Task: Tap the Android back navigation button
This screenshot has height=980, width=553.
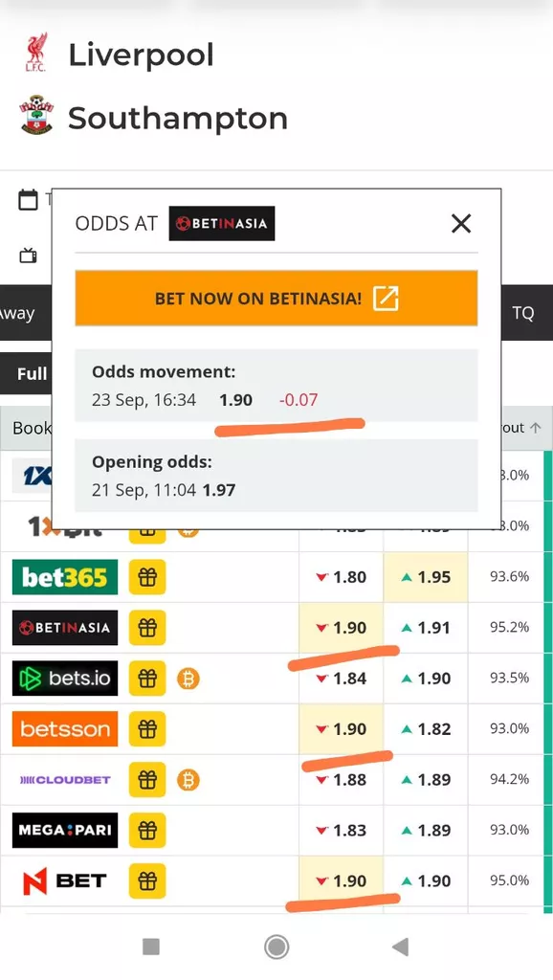Action: pyautogui.click(x=400, y=947)
